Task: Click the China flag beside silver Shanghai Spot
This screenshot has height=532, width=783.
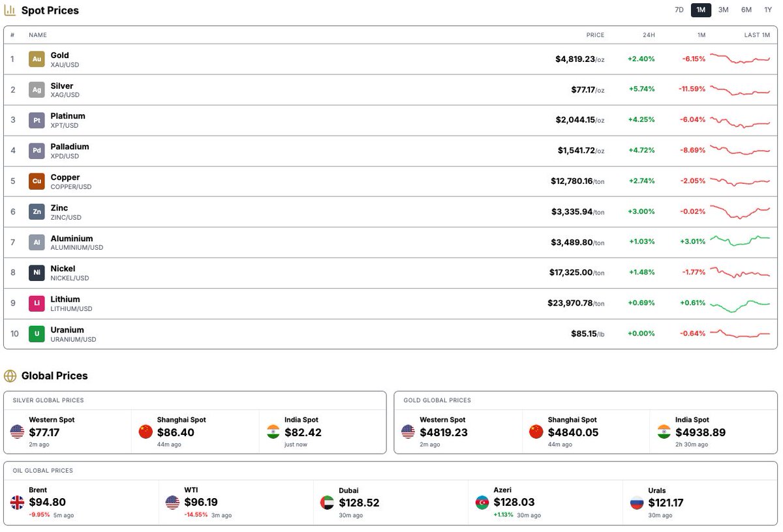Action: coord(146,432)
